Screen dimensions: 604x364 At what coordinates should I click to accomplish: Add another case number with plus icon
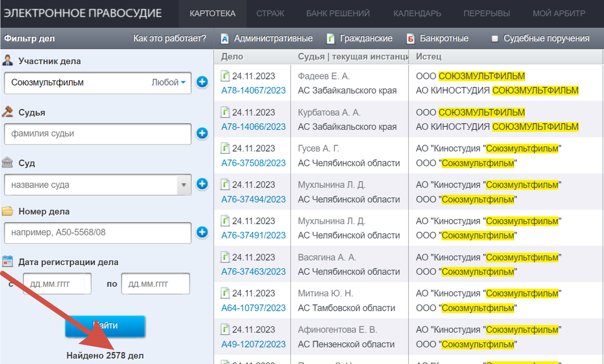click(202, 232)
